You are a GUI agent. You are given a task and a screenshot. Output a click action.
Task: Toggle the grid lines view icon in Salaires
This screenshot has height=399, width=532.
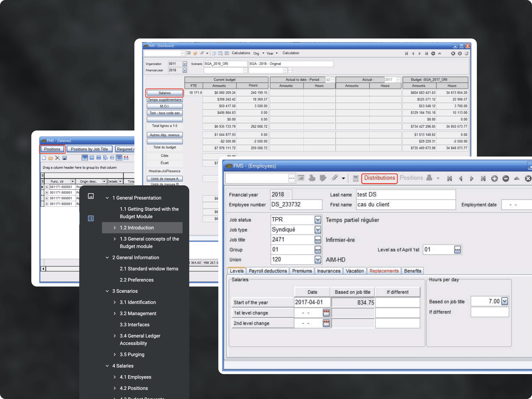coord(119,158)
